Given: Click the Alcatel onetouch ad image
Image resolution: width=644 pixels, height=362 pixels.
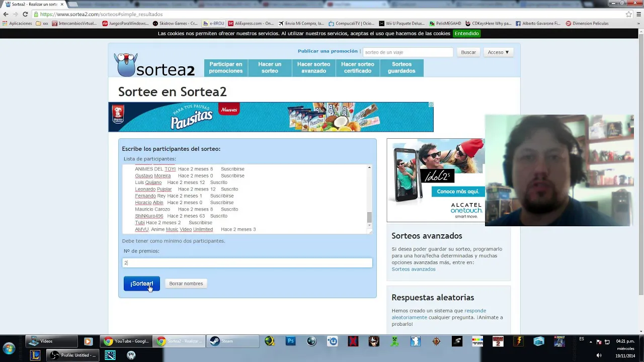Looking at the screenshot, I should [436, 180].
